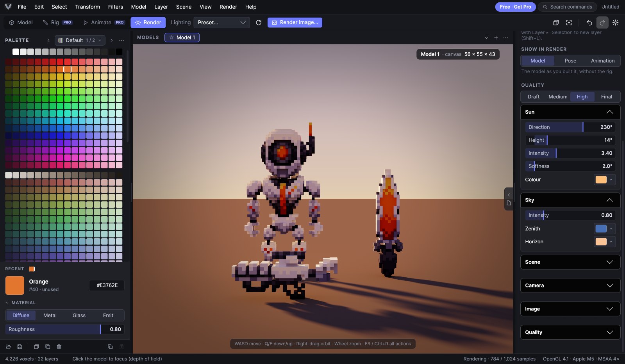The height and width of the screenshot is (364, 625).
Task: Switch to the Model workspace tab
Action: point(21,23)
